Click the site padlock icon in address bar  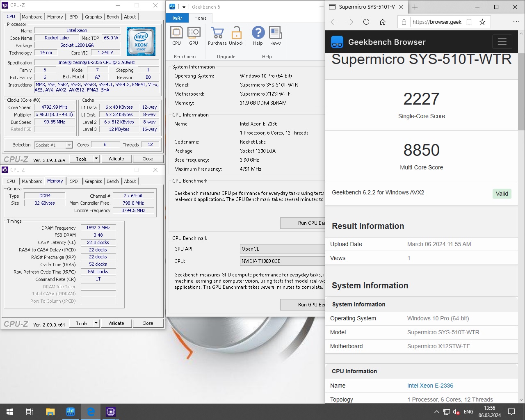coord(404,22)
